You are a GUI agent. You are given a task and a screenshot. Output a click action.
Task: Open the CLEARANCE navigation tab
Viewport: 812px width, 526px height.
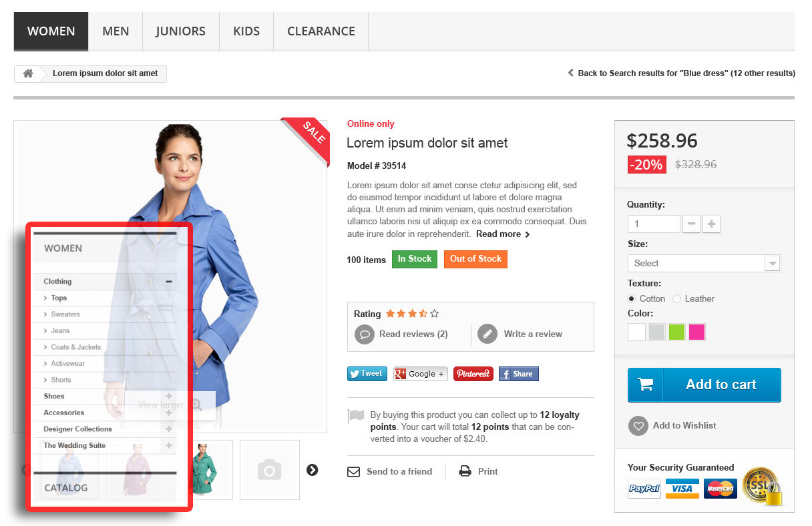click(x=321, y=31)
